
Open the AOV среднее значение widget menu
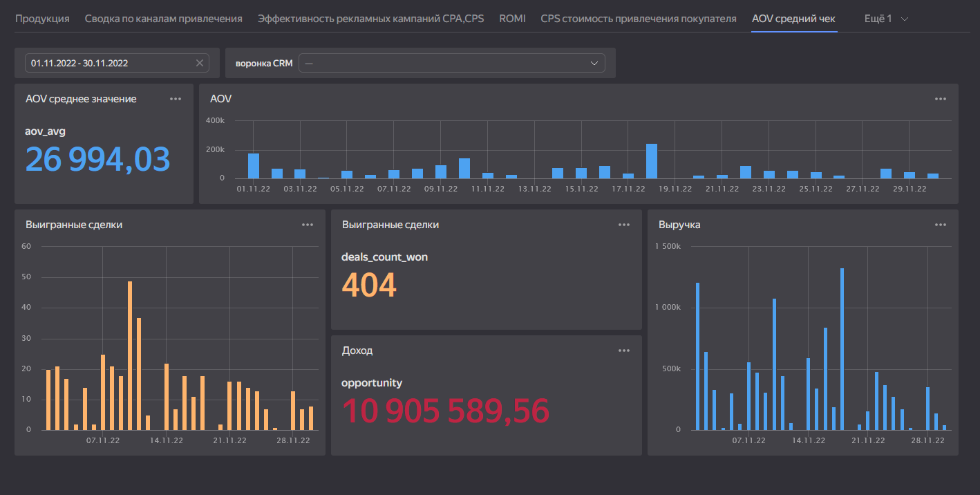(x=176, y=99)
